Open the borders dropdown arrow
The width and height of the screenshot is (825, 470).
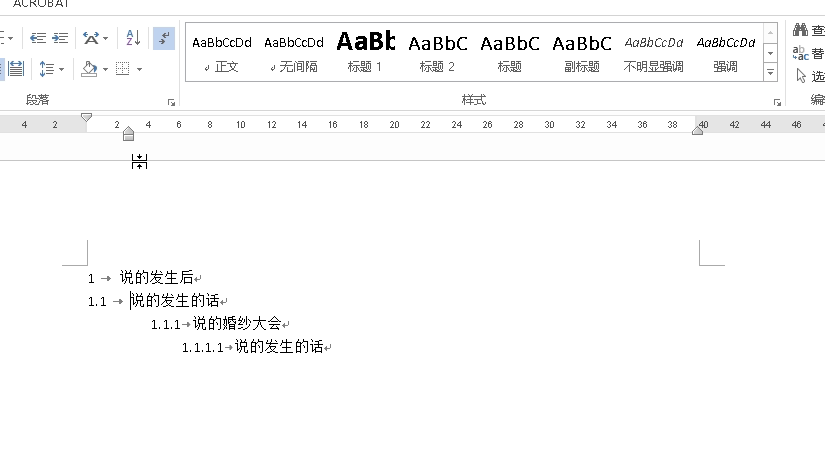click(x=139, y=69)
